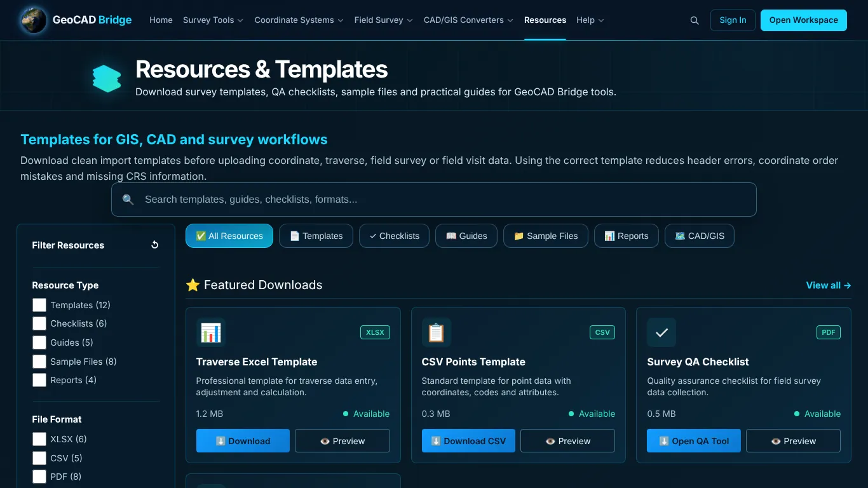
Task: Click the Download CSV button
Action: pyautogui.click(x=468, y=441)
